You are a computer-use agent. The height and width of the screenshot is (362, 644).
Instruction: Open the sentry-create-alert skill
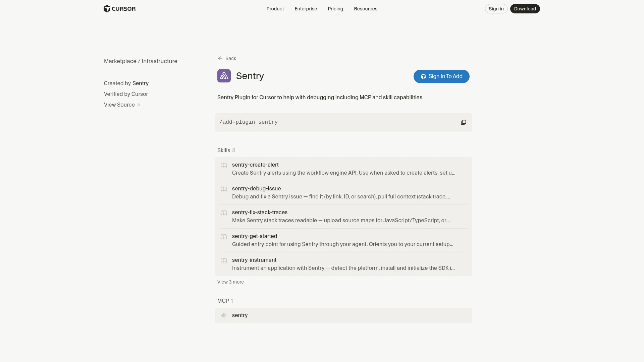pos(343,169)
